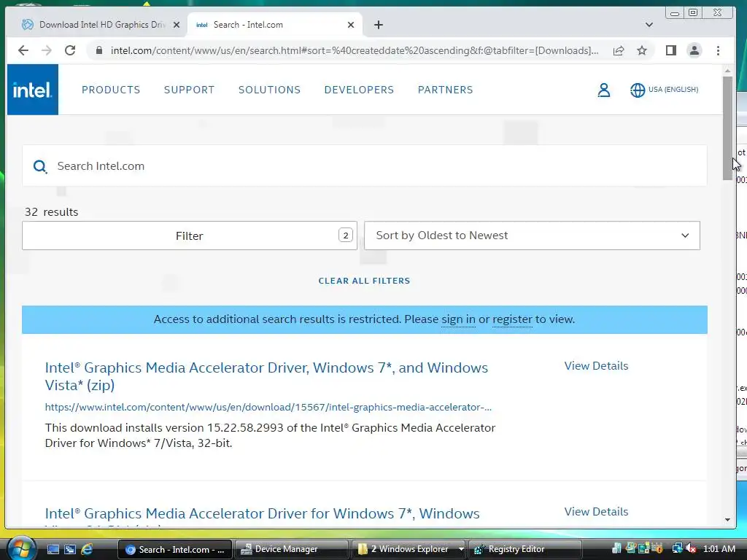
Task: Switch to Registry Editor in taskbar
Action: [525, 549]
